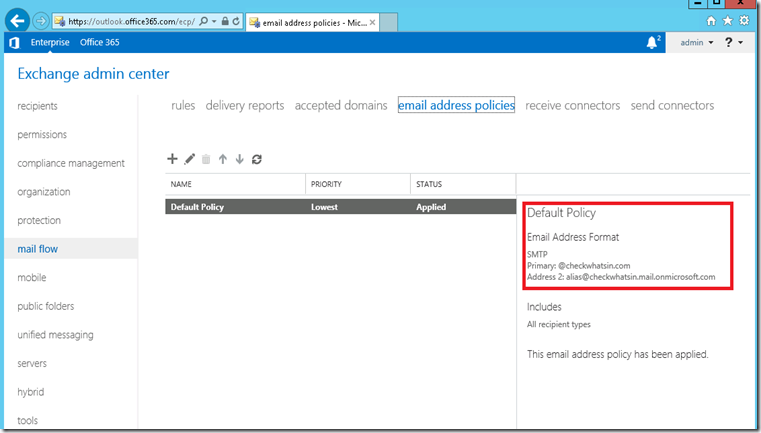This screenshot has width=761, height=433.
Task: Open hybrid in left navigation
Action: click(31, 392)
